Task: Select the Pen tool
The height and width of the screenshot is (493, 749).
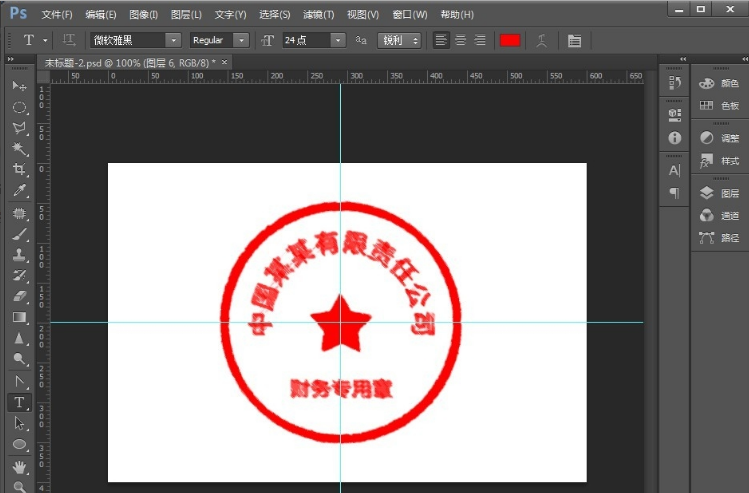Action: tap(19, 382)
